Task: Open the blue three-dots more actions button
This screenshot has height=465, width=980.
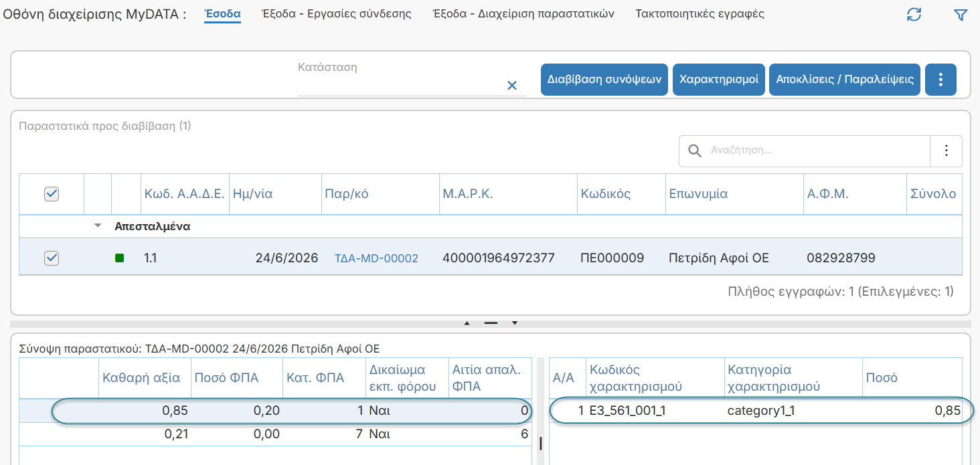Action: coord(941,80)
